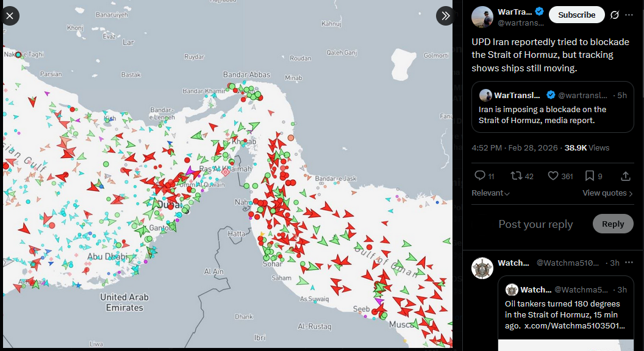Open the @Watchma510... handle in the reply
The width and height of the screenshot is (644, 351).
[x=568, y=263]
